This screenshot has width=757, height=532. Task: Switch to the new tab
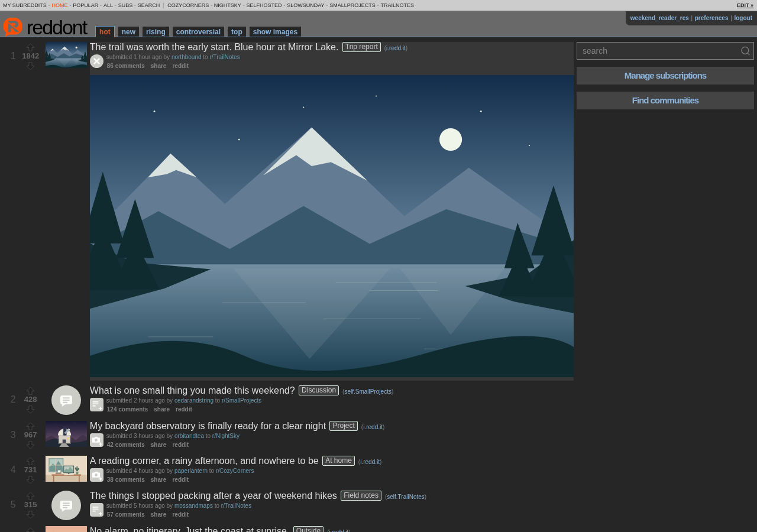tap(128, 32)
